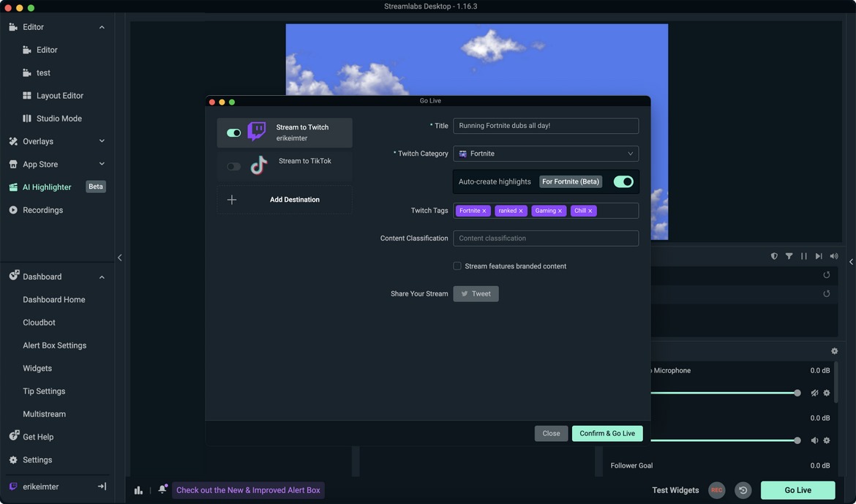Edit the stream Title field

pyautogui.click(x=546, y=126)
